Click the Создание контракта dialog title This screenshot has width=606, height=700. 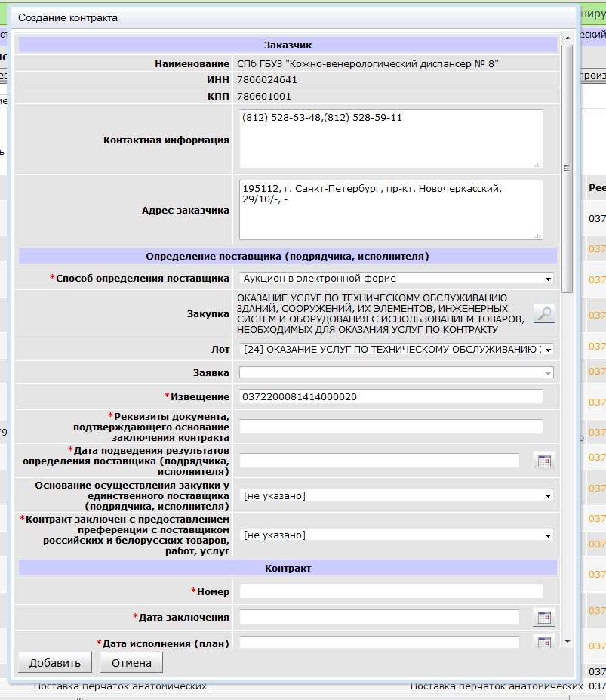pyautogui.click(x=68, y=18)
